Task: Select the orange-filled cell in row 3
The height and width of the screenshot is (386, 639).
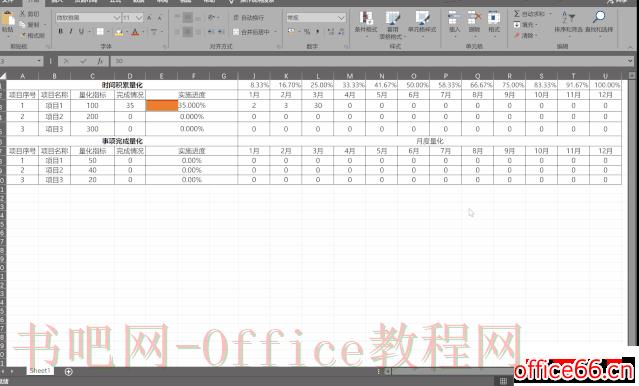Action: pos(162,106)
